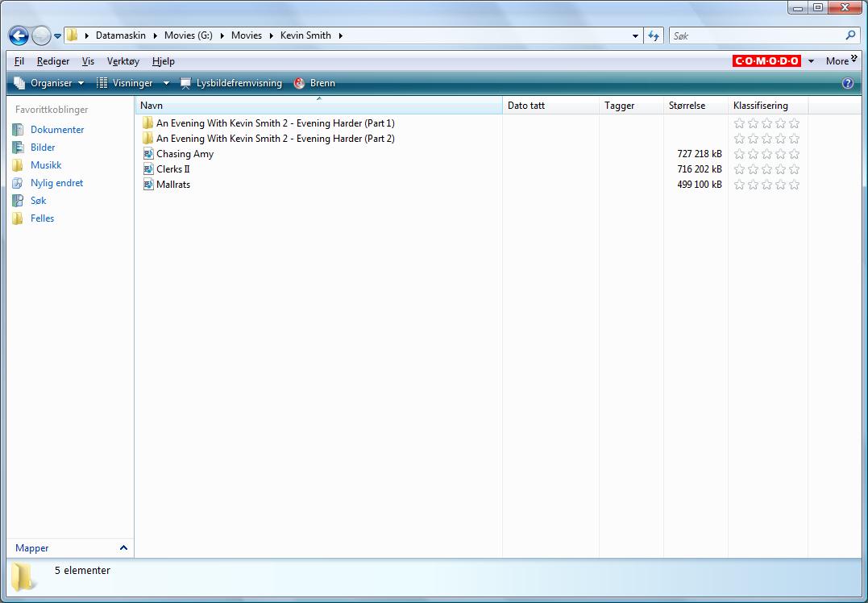Click the Felles folder icon
This screenshot has width=868, height=603.
coord(18,218)
